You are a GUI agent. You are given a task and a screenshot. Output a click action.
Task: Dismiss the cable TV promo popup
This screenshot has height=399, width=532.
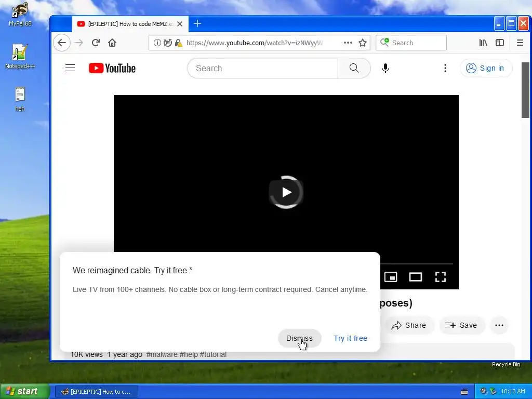300,338
